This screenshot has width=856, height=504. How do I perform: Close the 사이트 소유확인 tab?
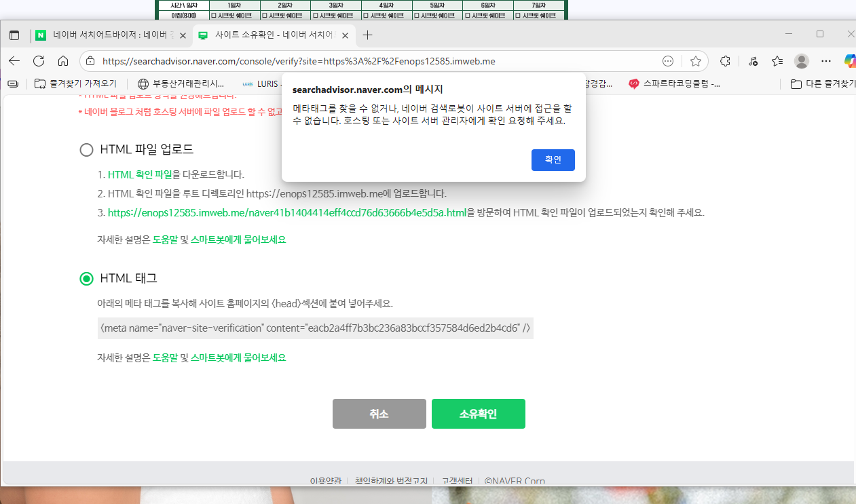point(346,35)
